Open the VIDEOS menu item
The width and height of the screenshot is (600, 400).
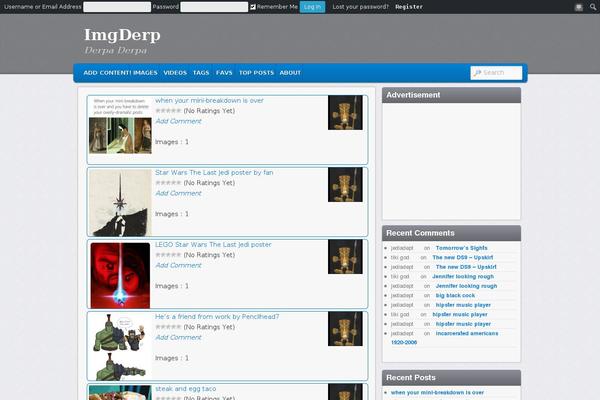tap(175, 73)
